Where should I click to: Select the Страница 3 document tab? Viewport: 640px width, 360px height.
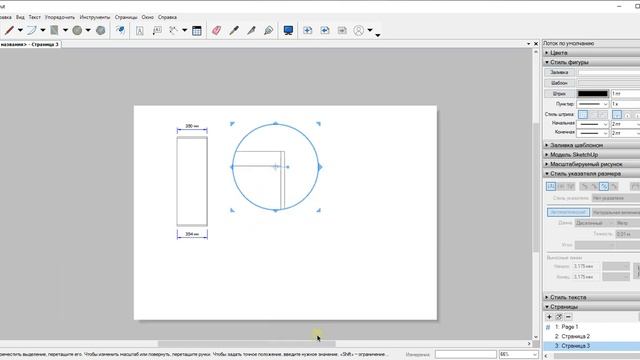[30, 44]
